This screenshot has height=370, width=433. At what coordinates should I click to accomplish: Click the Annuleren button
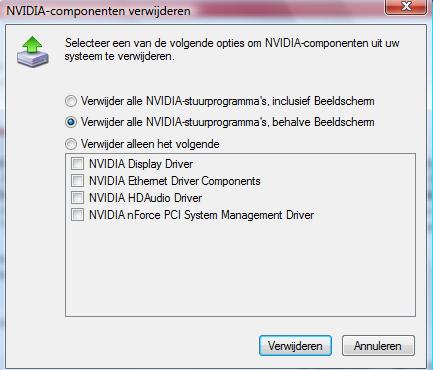click(378, 346)
